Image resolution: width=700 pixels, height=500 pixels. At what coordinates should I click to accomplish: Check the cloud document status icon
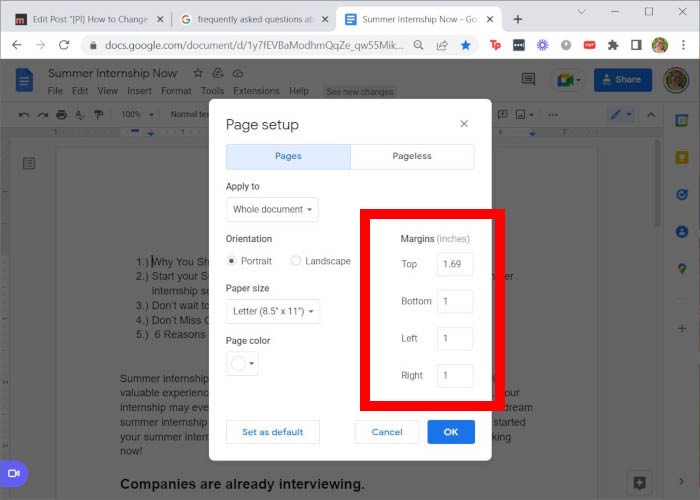pyautogui.click(x=238, y=73)
